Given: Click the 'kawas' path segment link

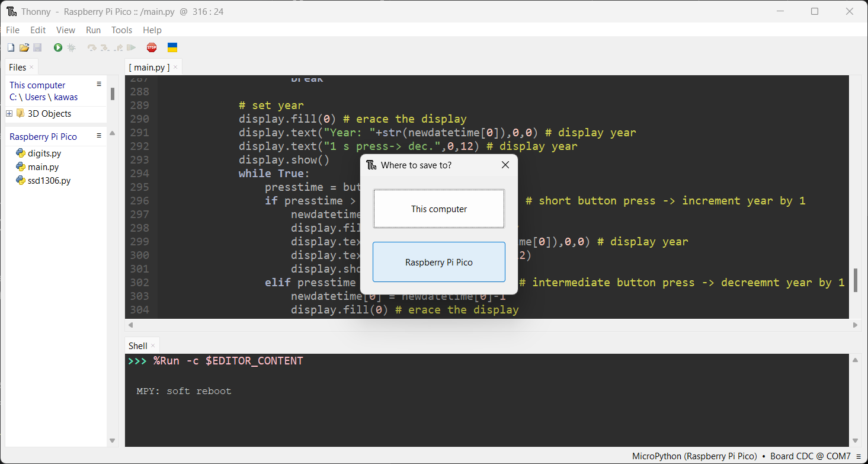Looking at the screenshot, I should pyautogui.click(x=66, y=97).
